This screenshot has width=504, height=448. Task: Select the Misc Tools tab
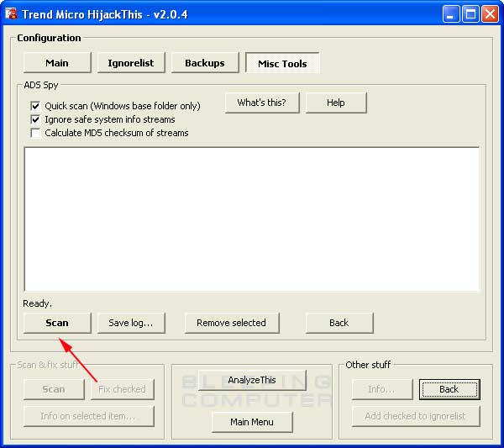coord(282,63)
